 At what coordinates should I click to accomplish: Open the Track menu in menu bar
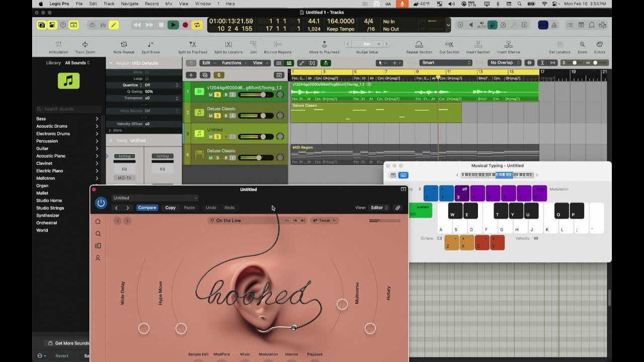pyautogui.click(x=109, y=4)
